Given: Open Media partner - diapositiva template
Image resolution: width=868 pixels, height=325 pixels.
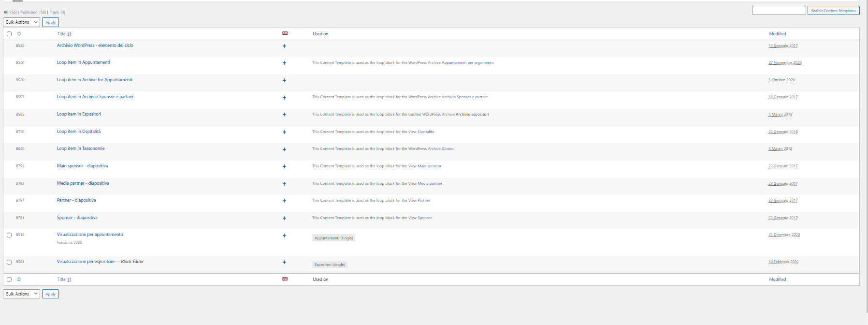Looking at the screenshot, I should pyautogui.click(x=83, y=183).
